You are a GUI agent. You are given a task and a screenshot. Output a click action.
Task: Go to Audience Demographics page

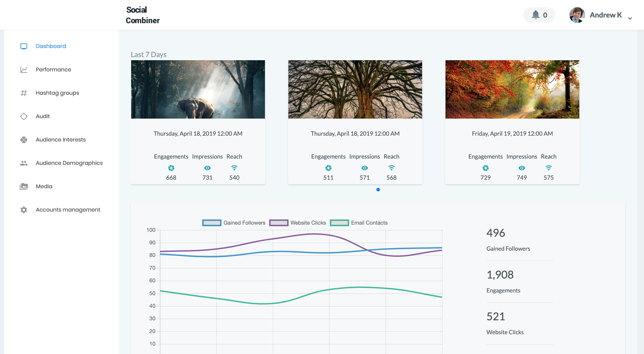(x=69, y=163)
